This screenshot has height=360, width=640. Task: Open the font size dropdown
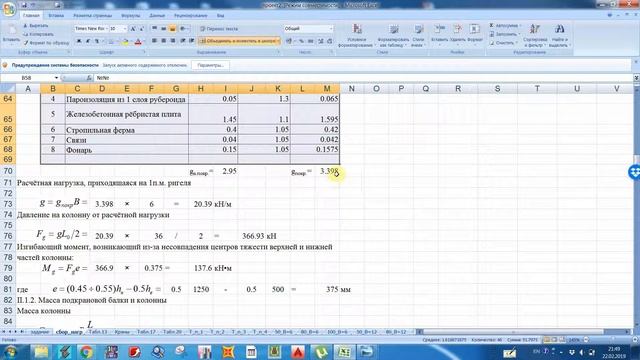pyautogui.click(x=125, y=29)
